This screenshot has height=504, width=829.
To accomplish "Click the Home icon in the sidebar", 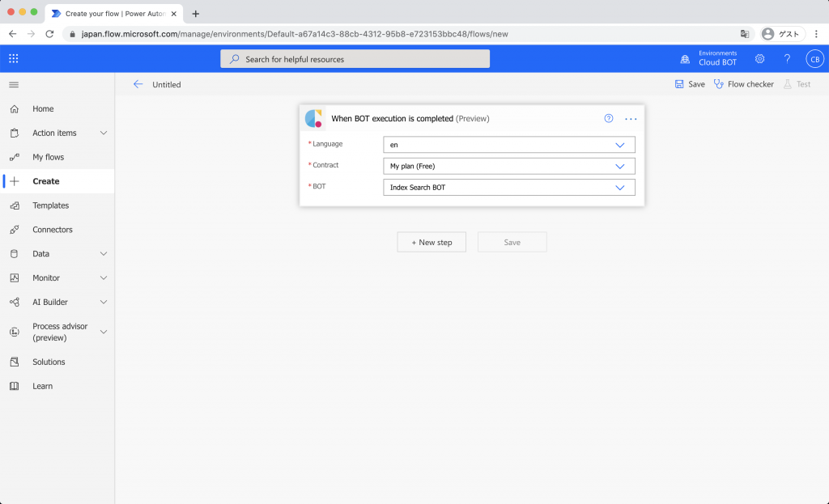I will click(15, 109).
